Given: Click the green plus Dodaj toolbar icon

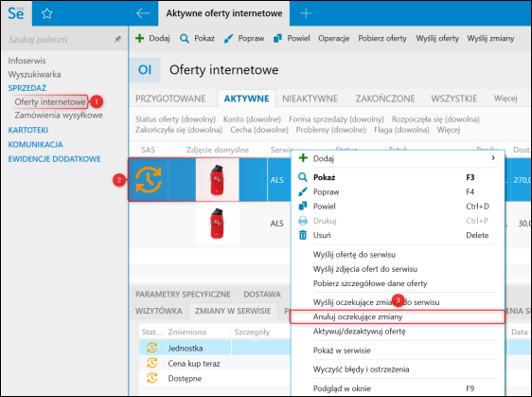Looking at the screenshot, I should click(139, 38).
